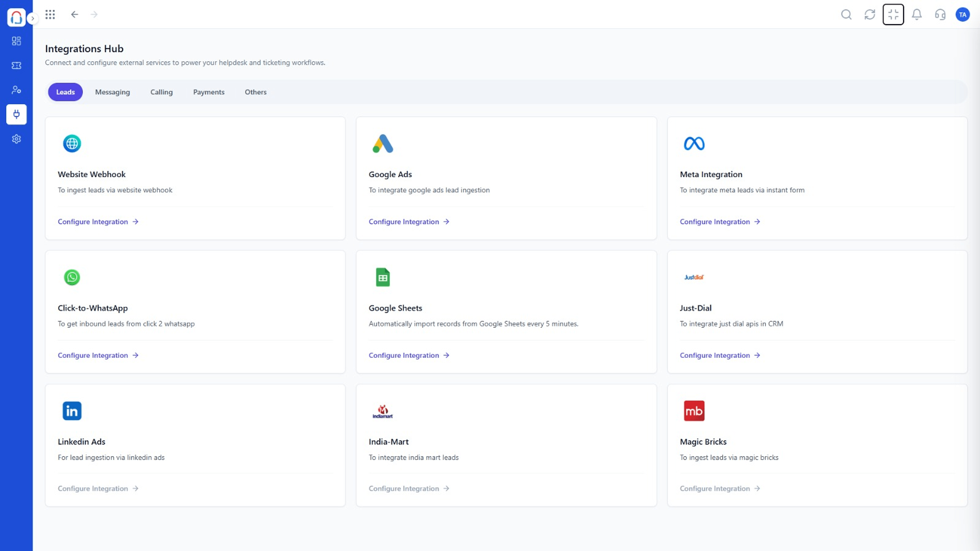Configure the Meta Integration
Screen dimensions: 980x551
[720, 222]
